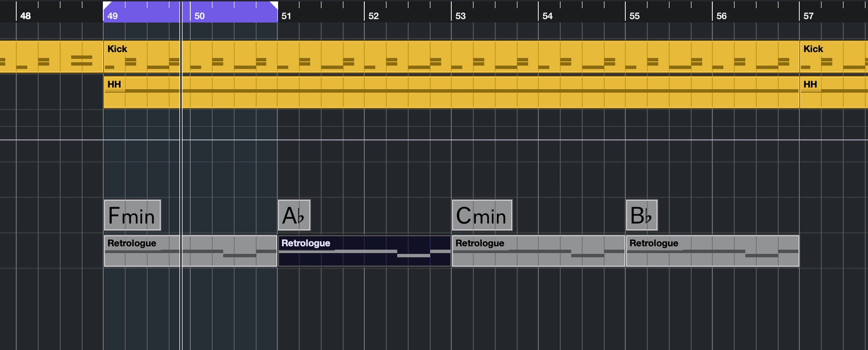Click the purple loop range in ruler

(191, 12)
